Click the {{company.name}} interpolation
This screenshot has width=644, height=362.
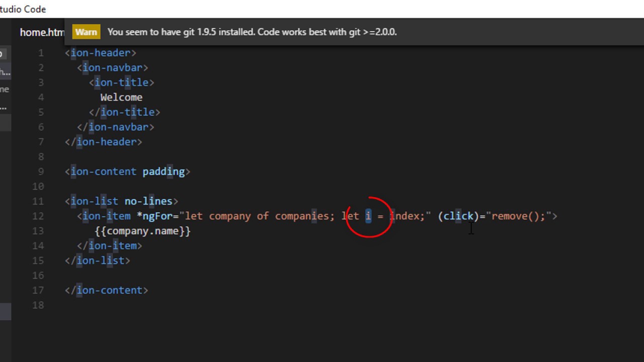coord(143,231)
